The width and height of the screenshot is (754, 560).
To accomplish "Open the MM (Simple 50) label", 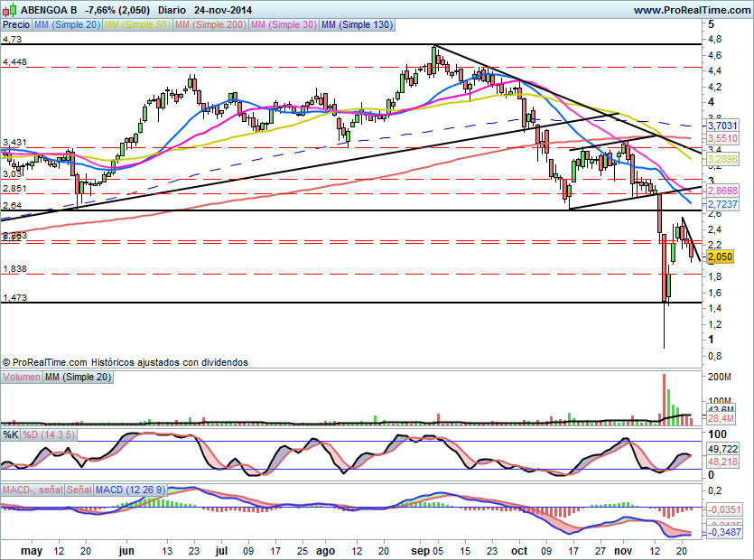I will tap(137, 25).
